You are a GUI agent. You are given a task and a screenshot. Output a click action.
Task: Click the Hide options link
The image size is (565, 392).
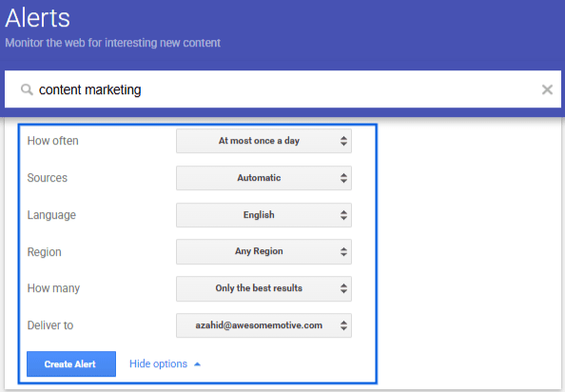[165, 363]
